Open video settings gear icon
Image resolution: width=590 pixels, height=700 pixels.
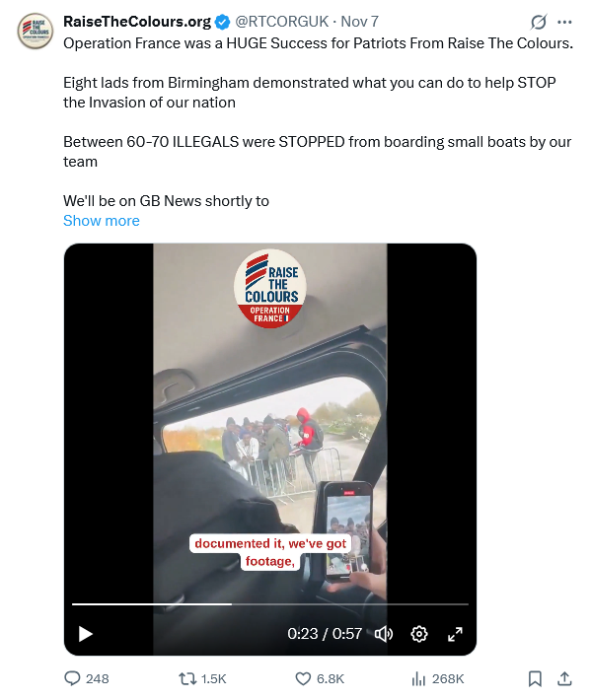point(419,634)
